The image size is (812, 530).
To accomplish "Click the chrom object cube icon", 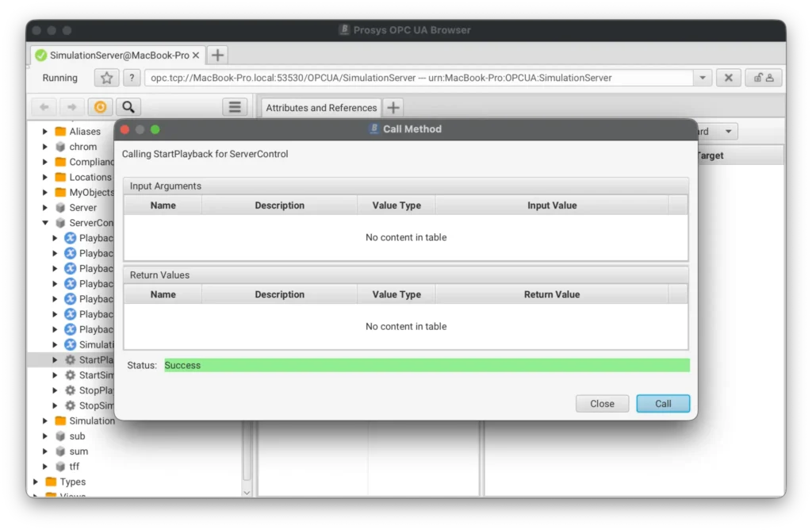I will click(60, 147).
